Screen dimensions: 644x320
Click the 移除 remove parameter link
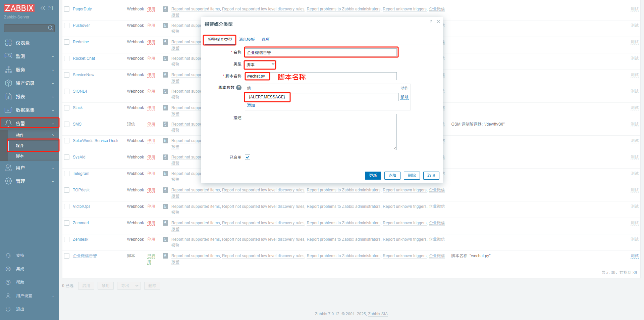pyautogui.click(x=405, y=97)
